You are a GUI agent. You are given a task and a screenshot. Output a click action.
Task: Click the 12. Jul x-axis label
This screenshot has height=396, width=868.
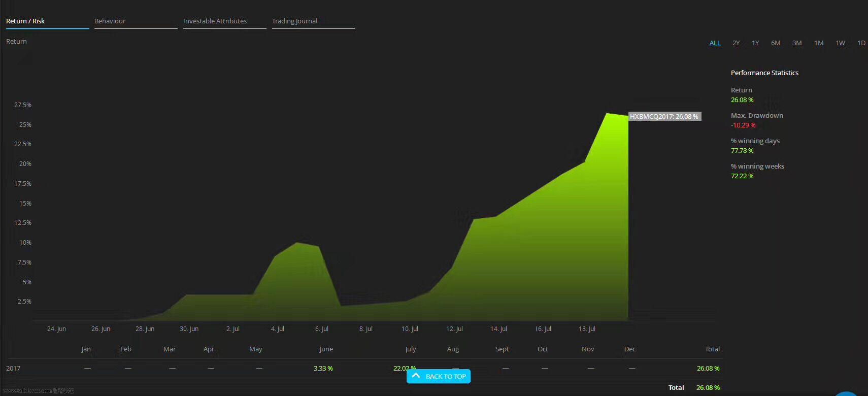click(454, 329)
